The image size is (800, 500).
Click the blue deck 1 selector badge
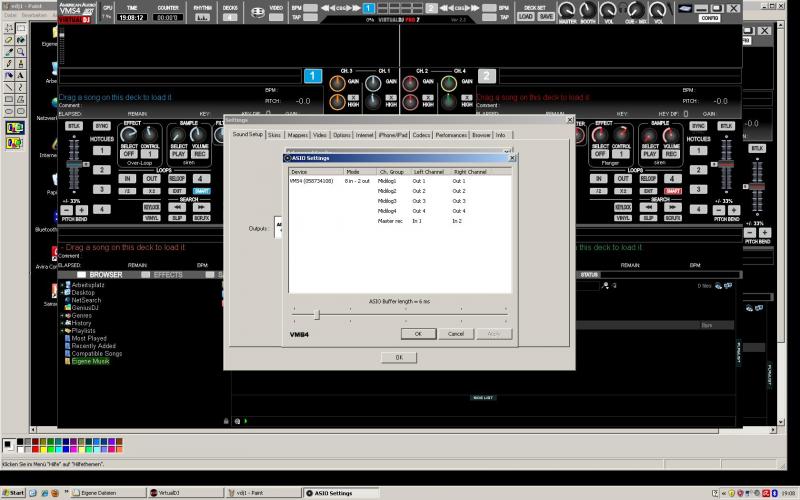click(313, 76)
